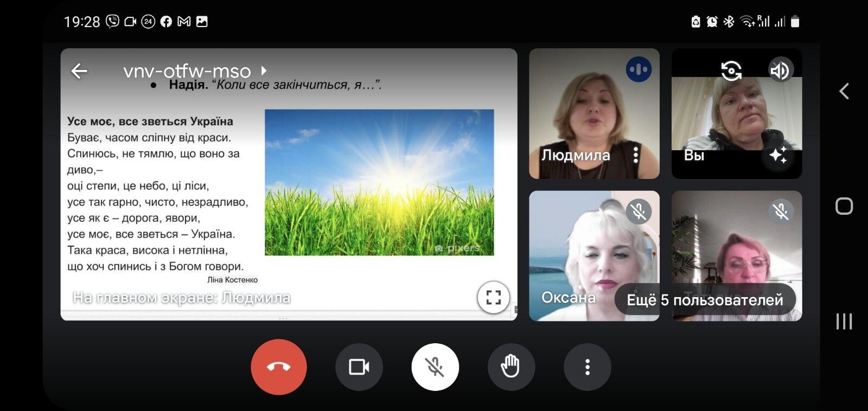Tap the author name 'Ліна Костенко'
This screenshot has width=868, height=411.
(x=232, y=280)
